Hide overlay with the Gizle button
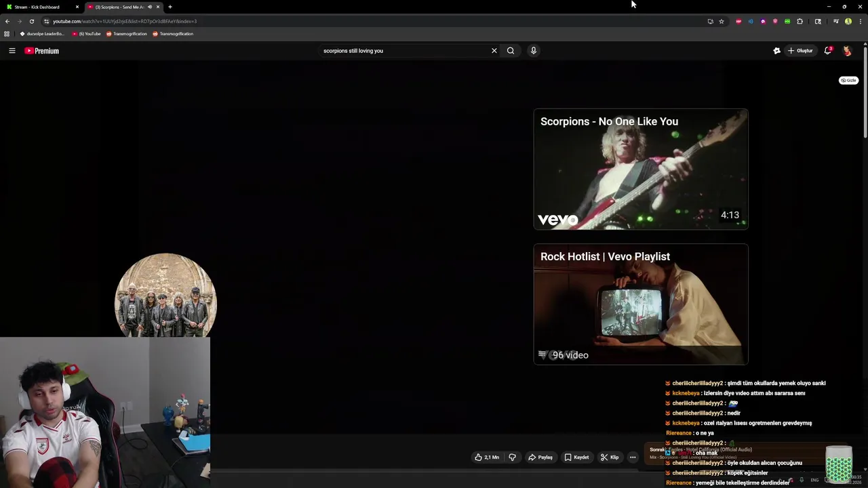The height and width of the screenshot is (488, 868). coord(848,81)
